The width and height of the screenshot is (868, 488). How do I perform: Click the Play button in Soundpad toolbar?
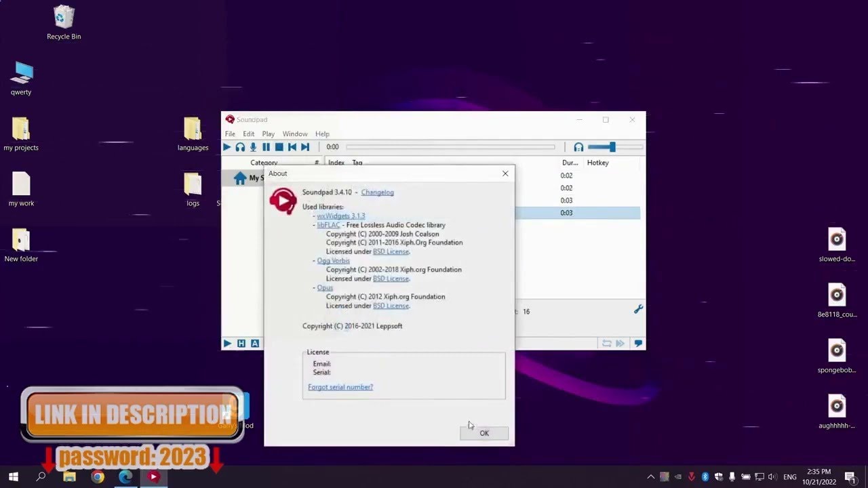(227, 147)
